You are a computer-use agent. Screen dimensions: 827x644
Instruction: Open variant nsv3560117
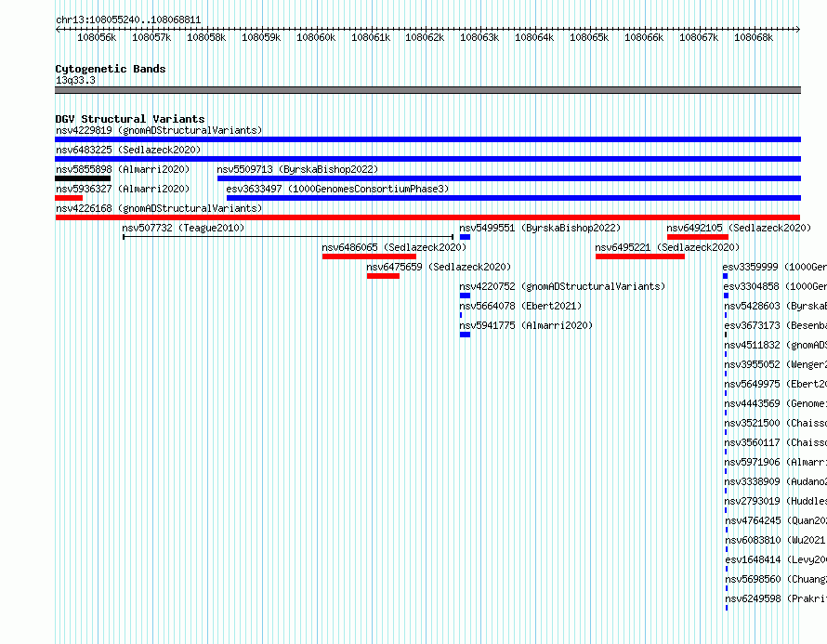[775, 442]
